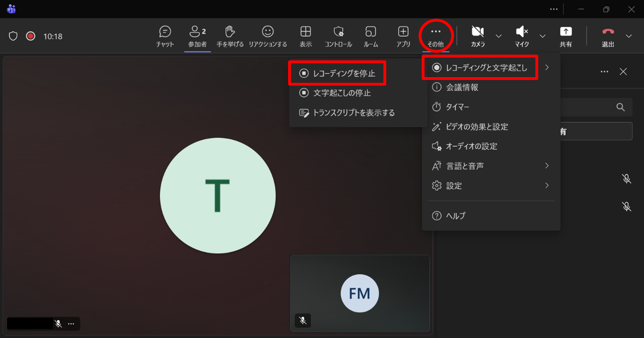Expand camera options dropdown arrow
The width and height of the screenshot is (644, 338).
point(499,36)
